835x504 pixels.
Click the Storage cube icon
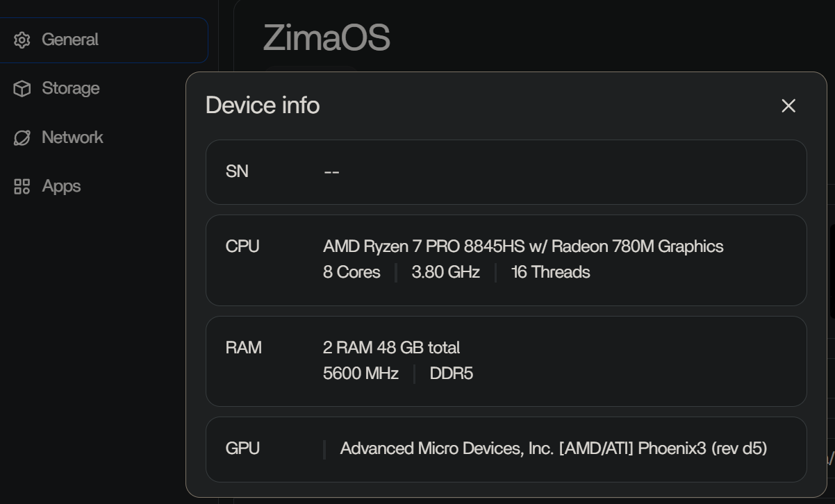[22, 89]
